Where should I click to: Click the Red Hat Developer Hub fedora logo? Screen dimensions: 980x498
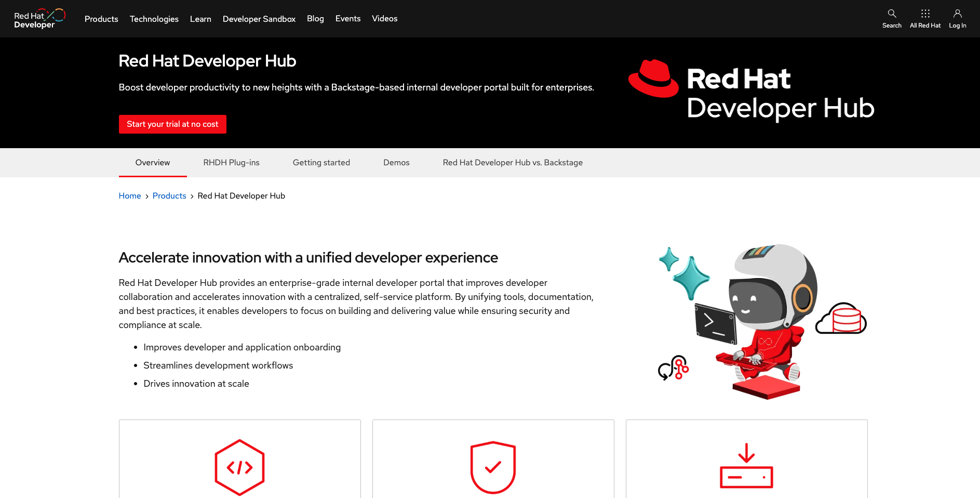653,79
